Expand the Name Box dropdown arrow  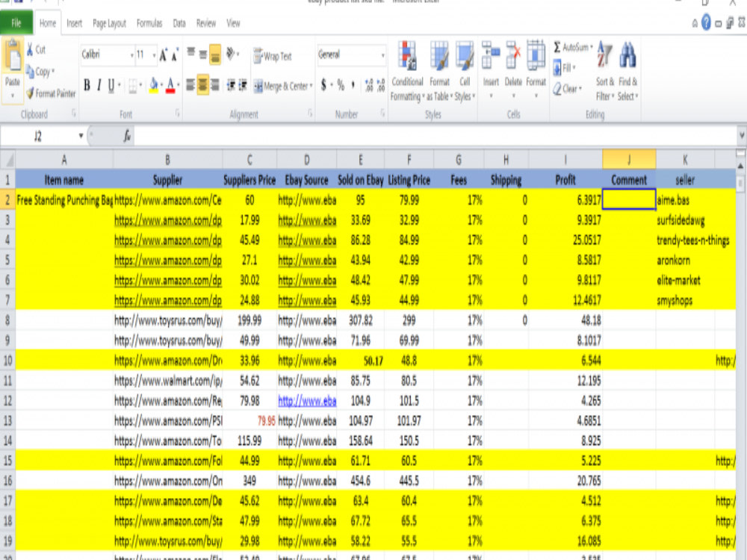(x=81, y=136)
